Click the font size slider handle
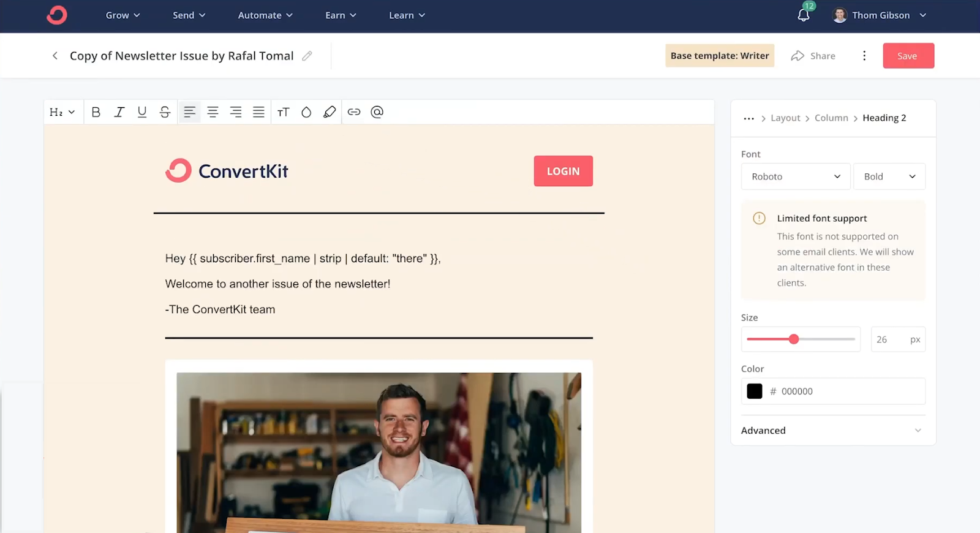The height and width of the screenshot is (533, 980). [x=794, y=339]
